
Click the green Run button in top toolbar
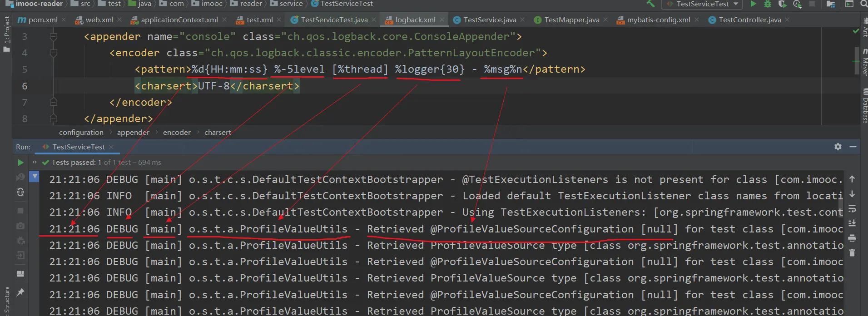[x=753, y=4]
